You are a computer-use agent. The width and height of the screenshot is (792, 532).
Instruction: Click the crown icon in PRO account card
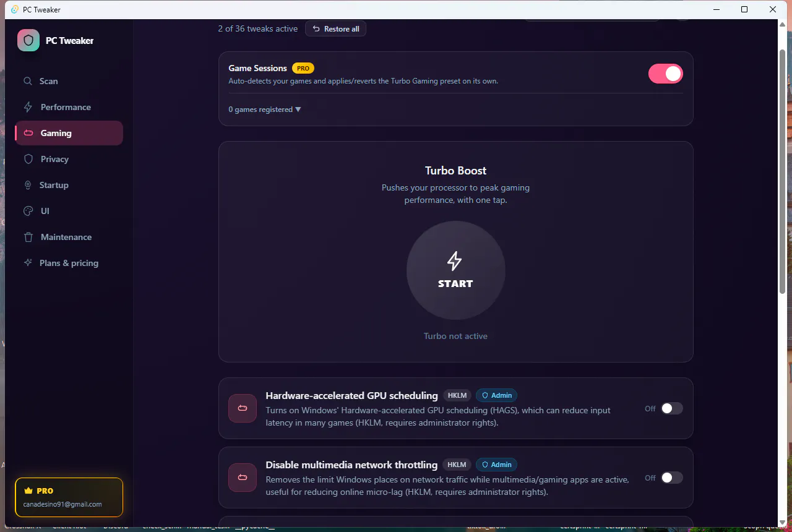[28, 491]
